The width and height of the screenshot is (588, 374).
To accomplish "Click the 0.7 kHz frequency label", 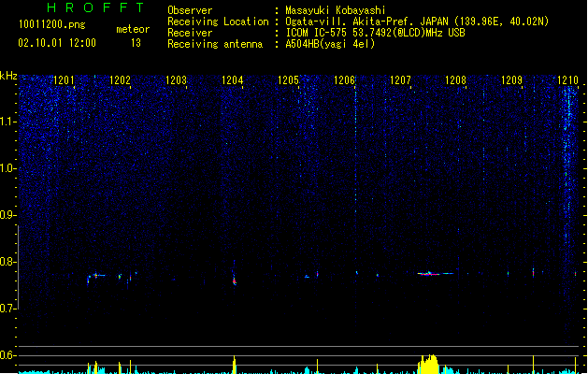I will [7, 309].
